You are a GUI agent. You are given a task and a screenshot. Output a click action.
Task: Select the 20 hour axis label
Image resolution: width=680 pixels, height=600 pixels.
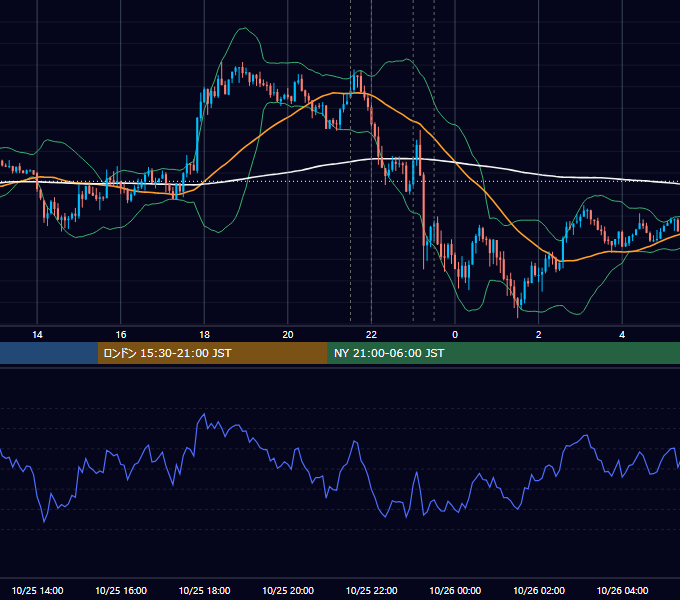tap(288, 335)
